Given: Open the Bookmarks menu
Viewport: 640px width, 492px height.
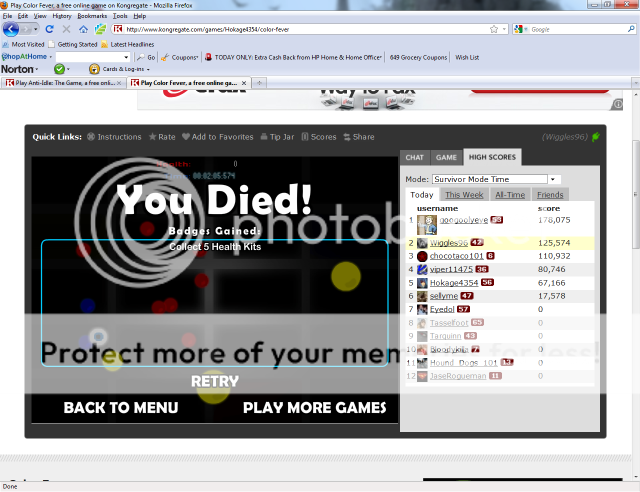Looking at the screenshot, I should tap(92, 16).
